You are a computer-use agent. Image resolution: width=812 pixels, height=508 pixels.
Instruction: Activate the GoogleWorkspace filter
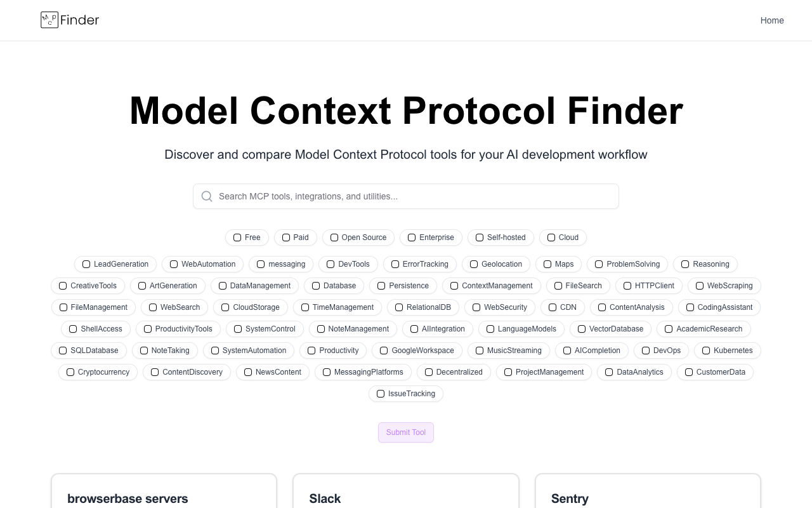pyautogui.click(x=384, y=351)
